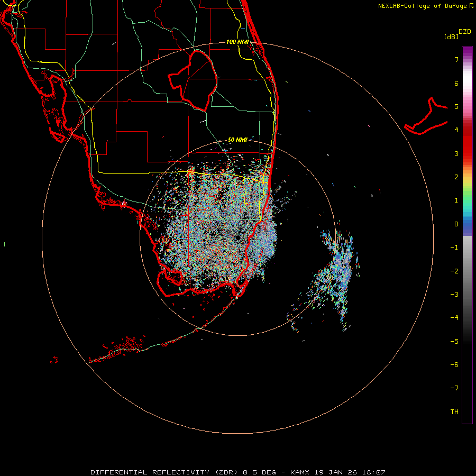Viewport: 476px width, 476px height.
Task: Click the 5 value on the scale
Action: 456,106
